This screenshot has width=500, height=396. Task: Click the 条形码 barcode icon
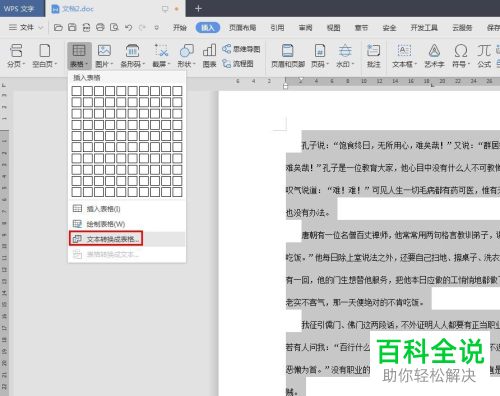tap(132, 51)
